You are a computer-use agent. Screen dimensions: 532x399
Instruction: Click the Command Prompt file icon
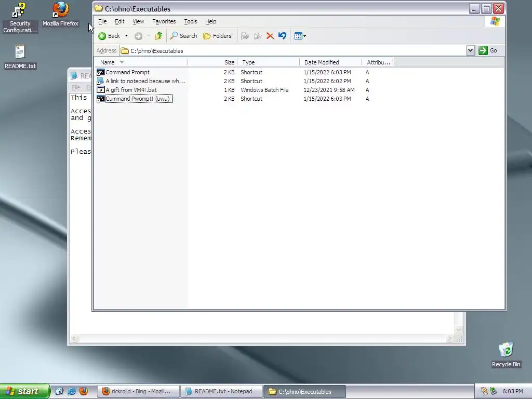point(100,72)
